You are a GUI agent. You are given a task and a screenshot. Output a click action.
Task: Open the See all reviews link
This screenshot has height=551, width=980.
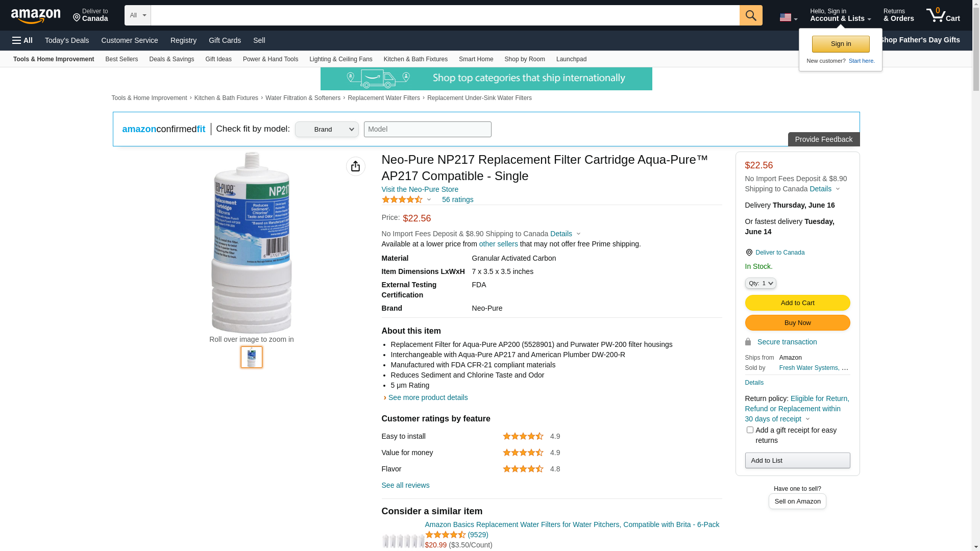click(x=405, y=485)
